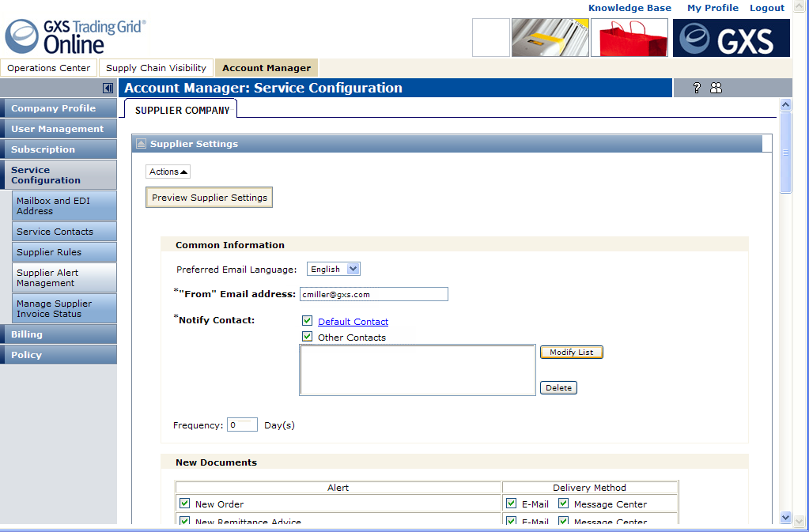The image size is (809, 532).
Task: Open Subscription menu section
Action: (59, 149)
